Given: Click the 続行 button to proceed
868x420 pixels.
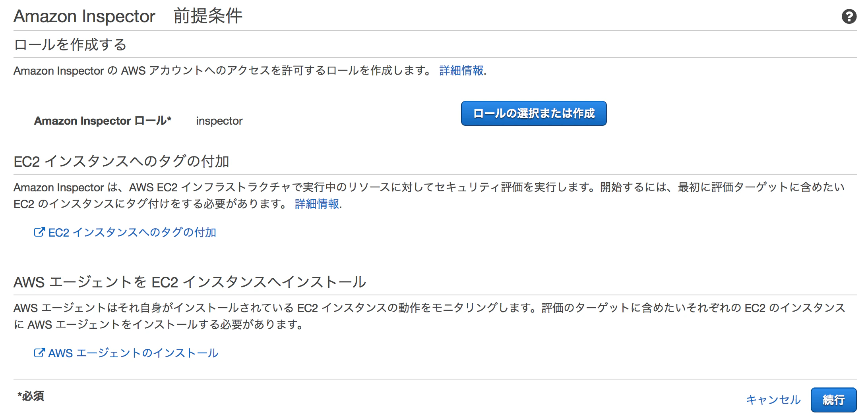Looking at the screenshot, I should click(833, 400).
